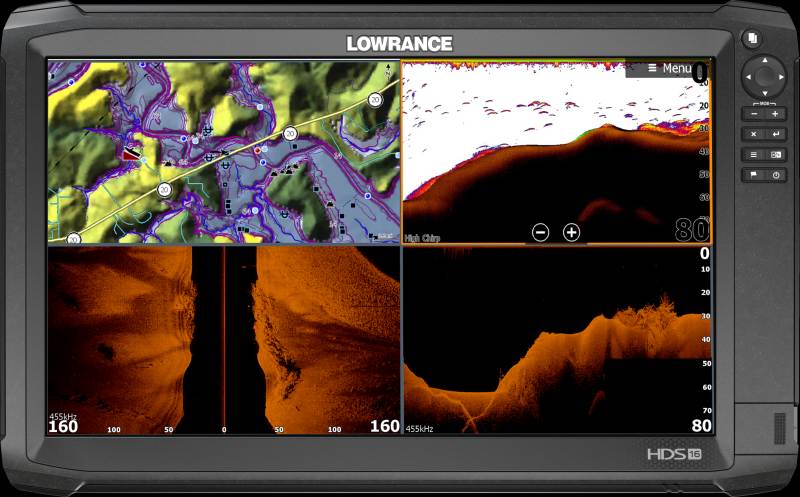This screenshot has height=497, width=800.
Task: Select the DownScan panel at bottom right
Action: (x=556, y=340)
